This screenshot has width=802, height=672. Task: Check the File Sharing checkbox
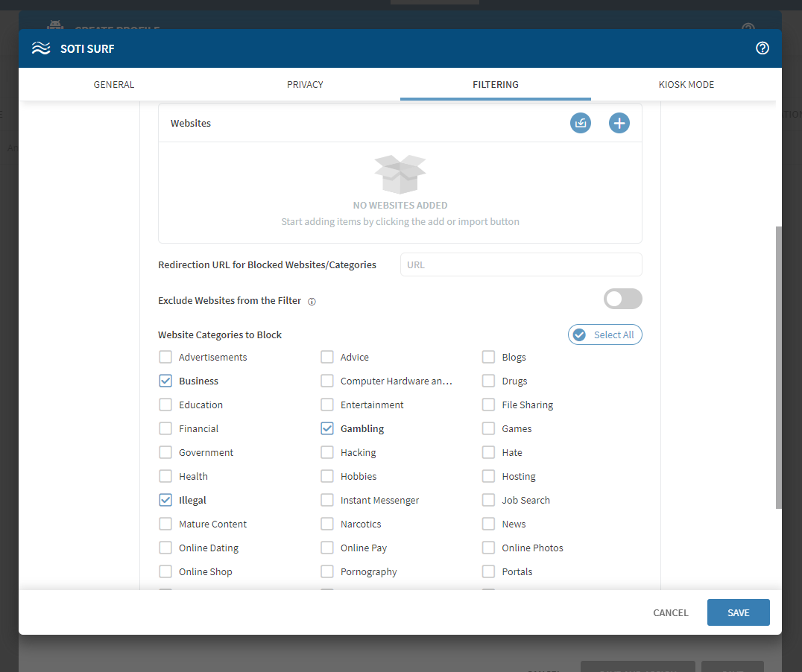coord(488,405)
